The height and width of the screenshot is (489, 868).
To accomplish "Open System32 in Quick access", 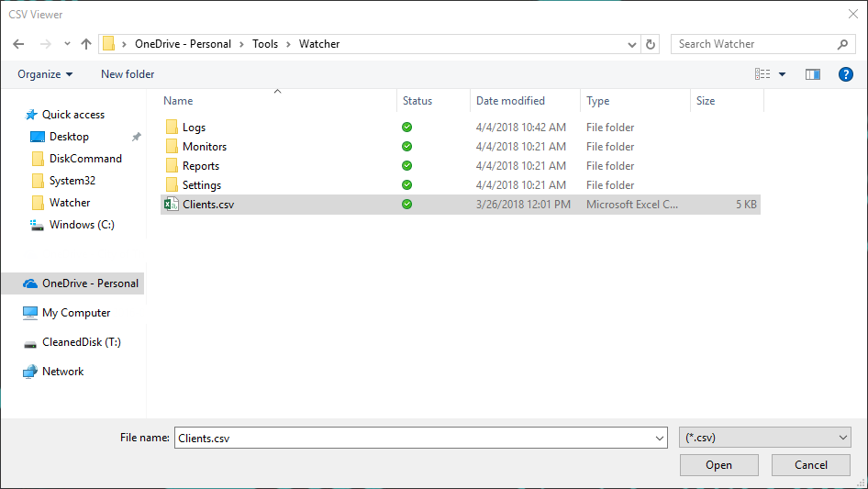I will point(72,181).
